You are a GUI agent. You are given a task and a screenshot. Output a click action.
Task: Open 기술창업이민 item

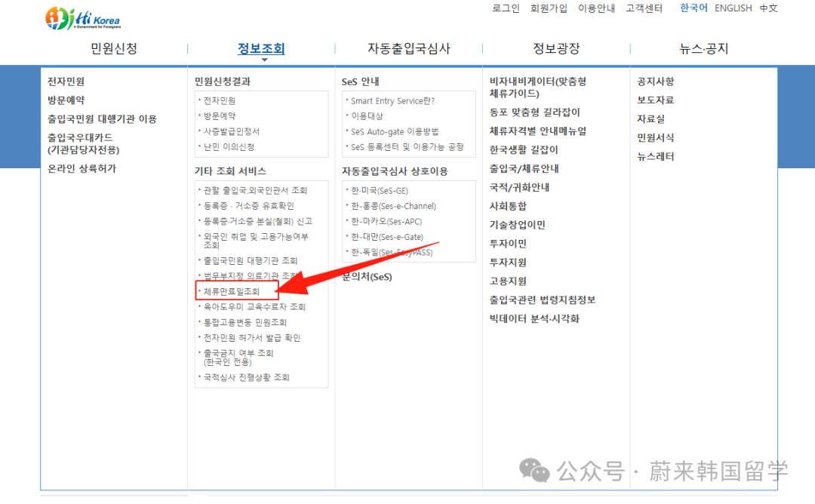click(x=517, y=225)
